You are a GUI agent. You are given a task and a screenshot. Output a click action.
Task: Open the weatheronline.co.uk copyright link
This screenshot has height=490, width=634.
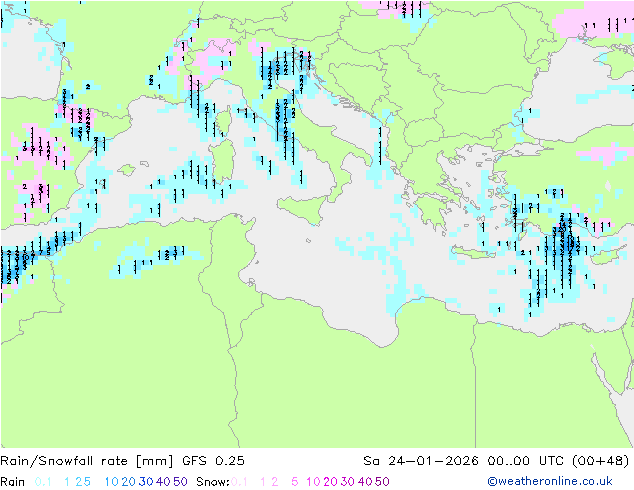pyautogui.click(x=550, y=481)
